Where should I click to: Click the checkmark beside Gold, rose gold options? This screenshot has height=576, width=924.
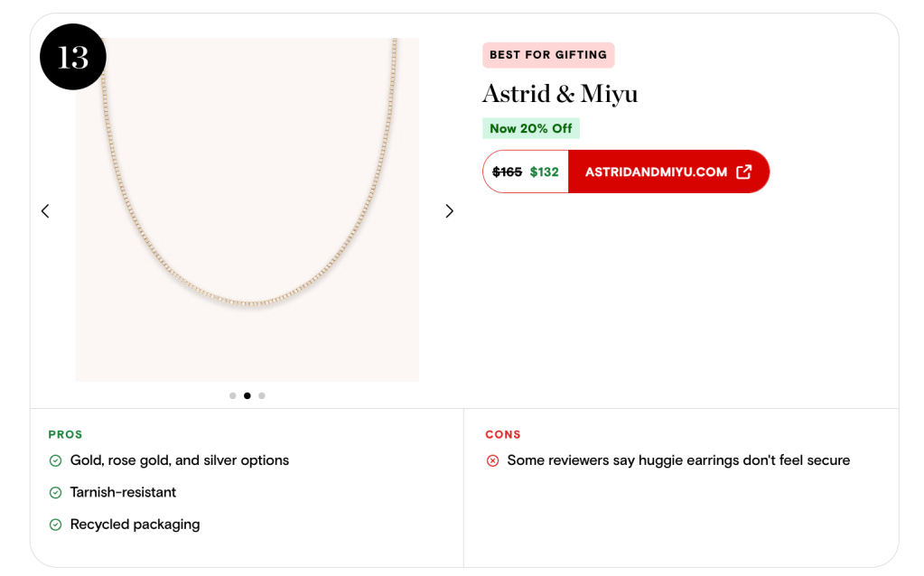pos(55,461)
